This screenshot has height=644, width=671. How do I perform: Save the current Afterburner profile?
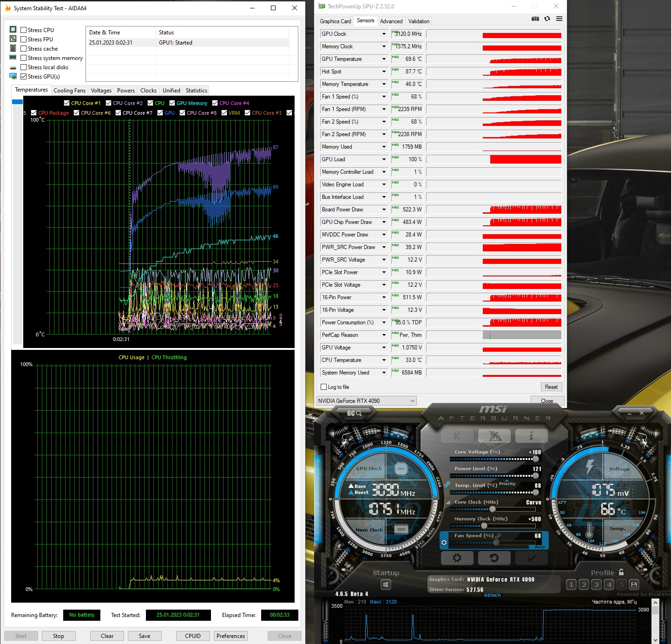tap(634, 585)
